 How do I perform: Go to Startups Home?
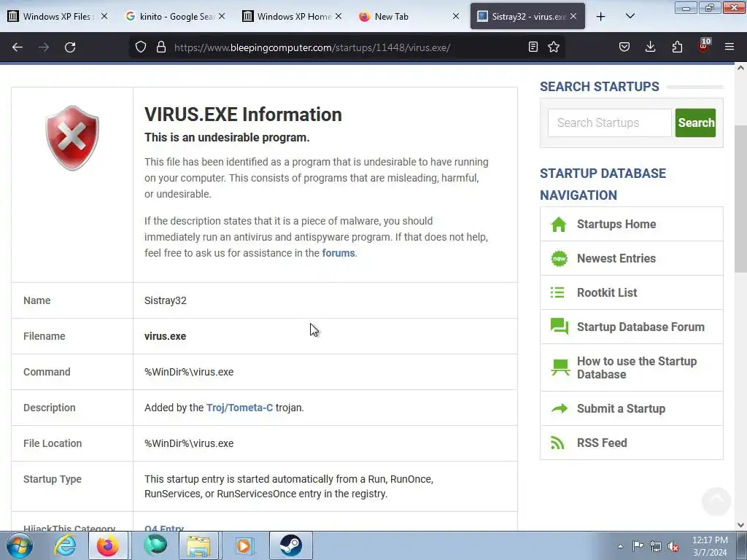click(x=616, y=224)
